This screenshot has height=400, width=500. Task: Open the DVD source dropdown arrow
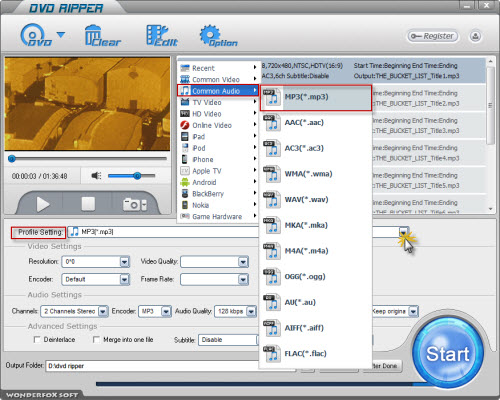click(61, 34)
